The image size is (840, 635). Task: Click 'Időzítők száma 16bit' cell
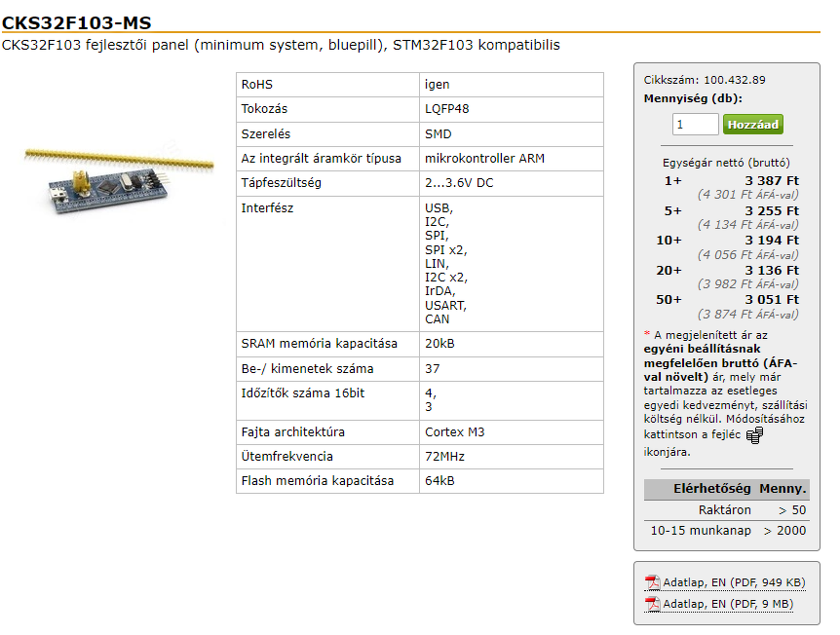327,400
